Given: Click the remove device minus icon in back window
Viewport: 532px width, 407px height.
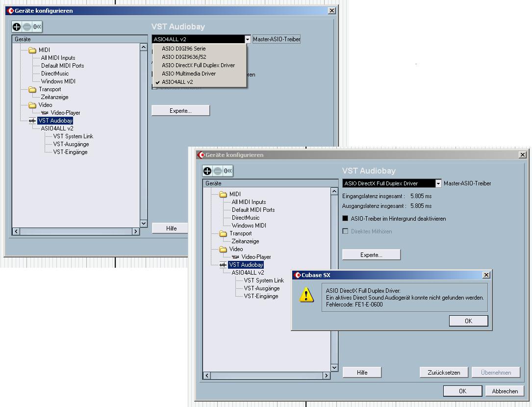Looking at the screenshot, I should (27, 27).
